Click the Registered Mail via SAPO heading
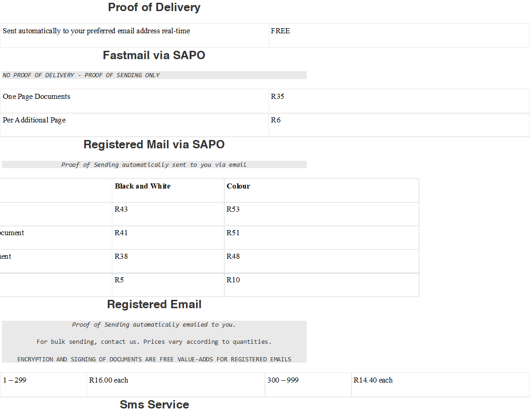Screen dimensions: 530x420 [x=154, y=145]
